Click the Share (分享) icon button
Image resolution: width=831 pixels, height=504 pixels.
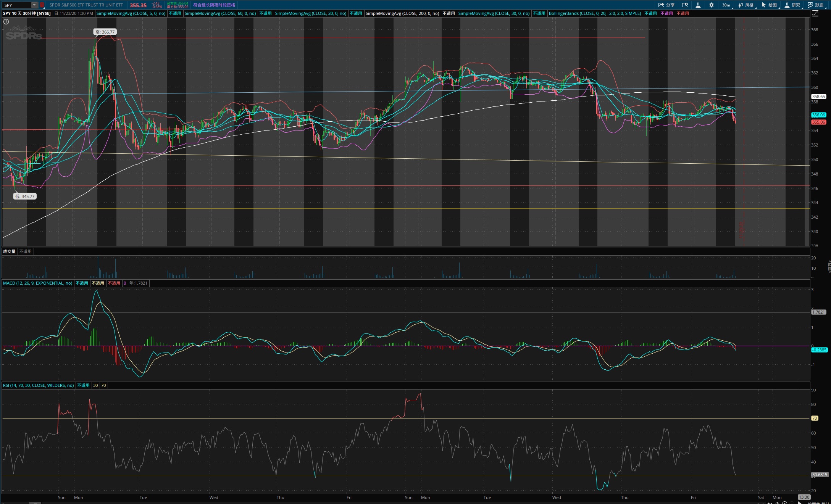coord(666,5)
